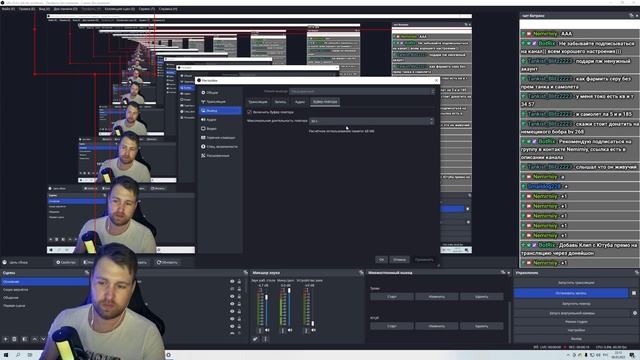Switch to Аудио tab in Output settings
The width and height of the screenshot is (640, 360).
[x=300, y=102]
